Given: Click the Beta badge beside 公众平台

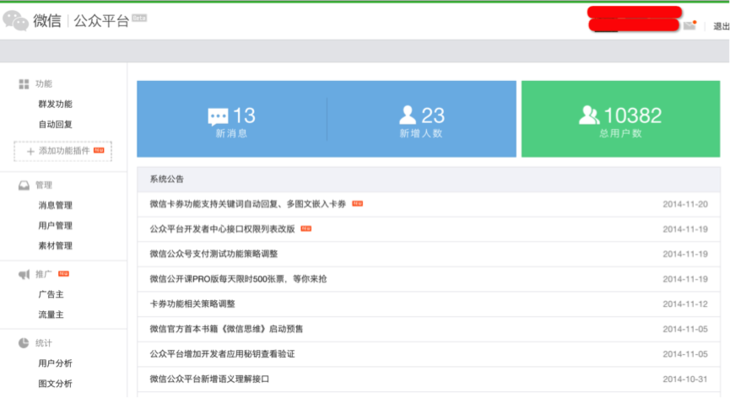Looking at the screenshot, I should point(139,18).
